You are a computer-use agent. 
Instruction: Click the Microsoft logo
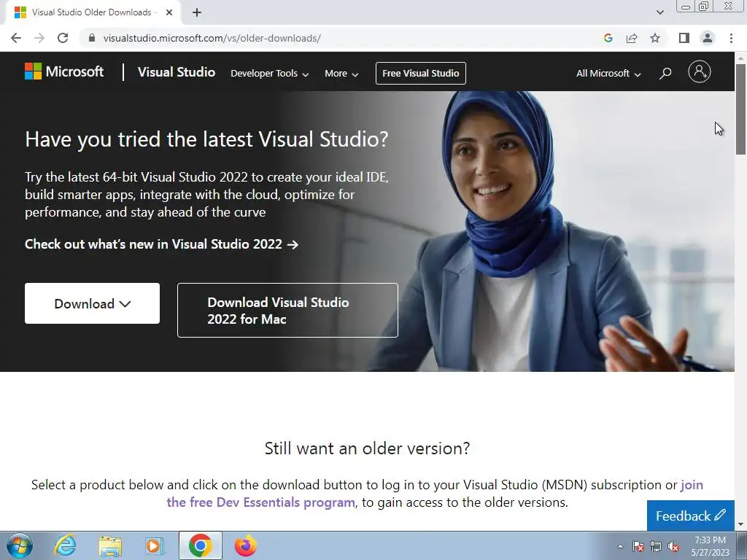click(x=64, y=72)
